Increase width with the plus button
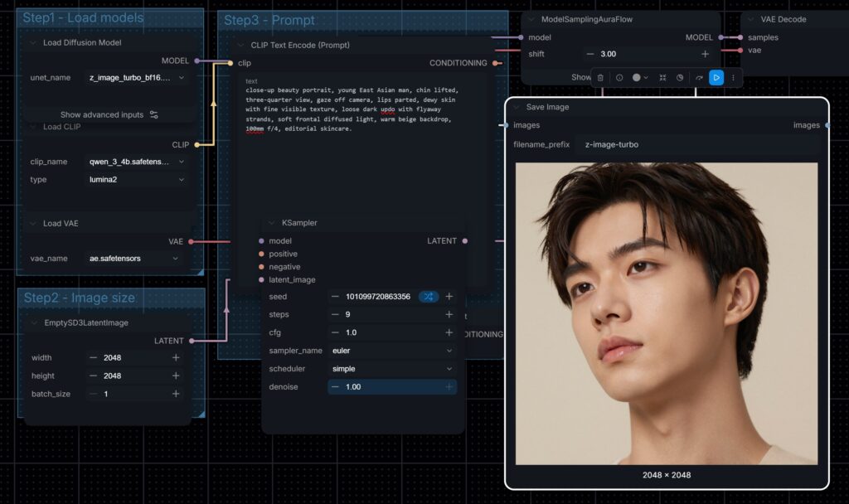Screen dimensions: 849x504 pos(176,358)
